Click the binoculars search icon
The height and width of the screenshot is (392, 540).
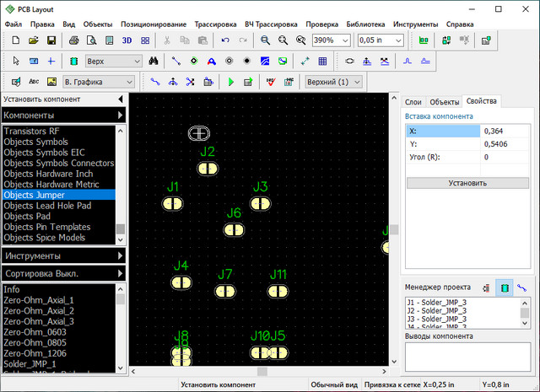coord(154,61)
